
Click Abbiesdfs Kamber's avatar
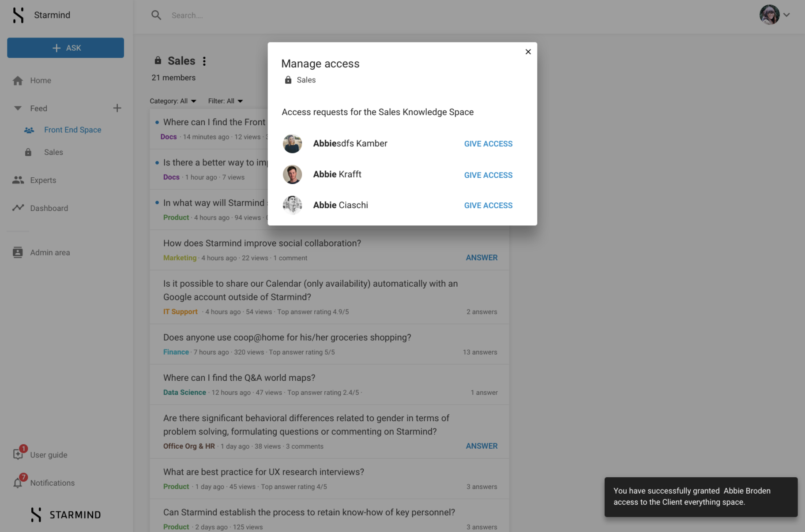pyautogui.click(x=292, y=144)
